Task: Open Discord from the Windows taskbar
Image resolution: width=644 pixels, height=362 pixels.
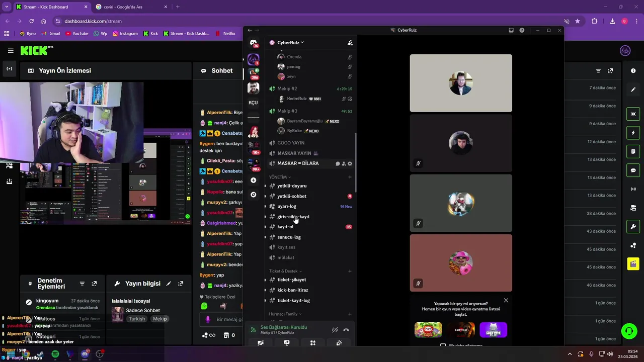Action: 85,354
